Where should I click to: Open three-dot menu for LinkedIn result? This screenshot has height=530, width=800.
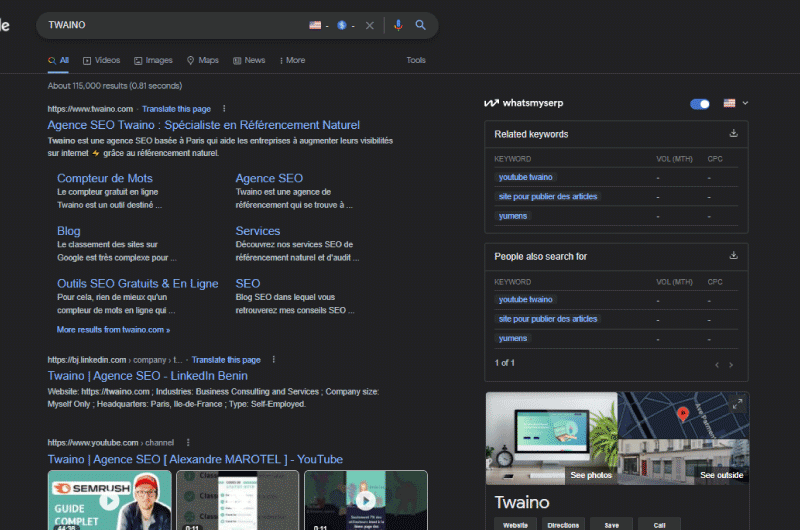tap(274, 360)
